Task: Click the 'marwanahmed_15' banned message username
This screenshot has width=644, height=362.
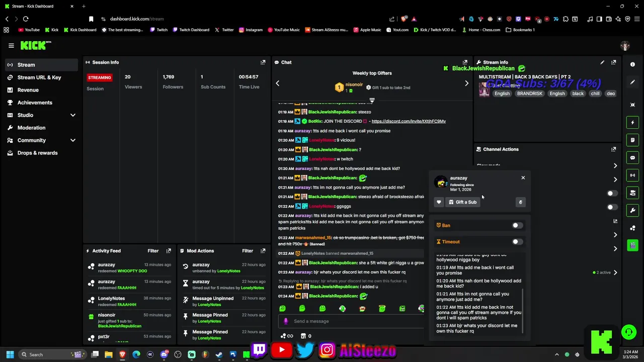Action: point(313,238)
